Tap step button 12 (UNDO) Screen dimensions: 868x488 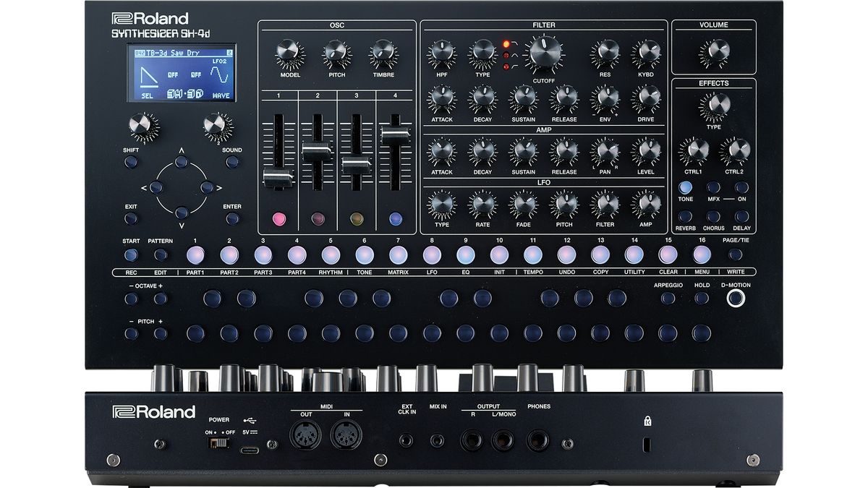click(567, 254)
